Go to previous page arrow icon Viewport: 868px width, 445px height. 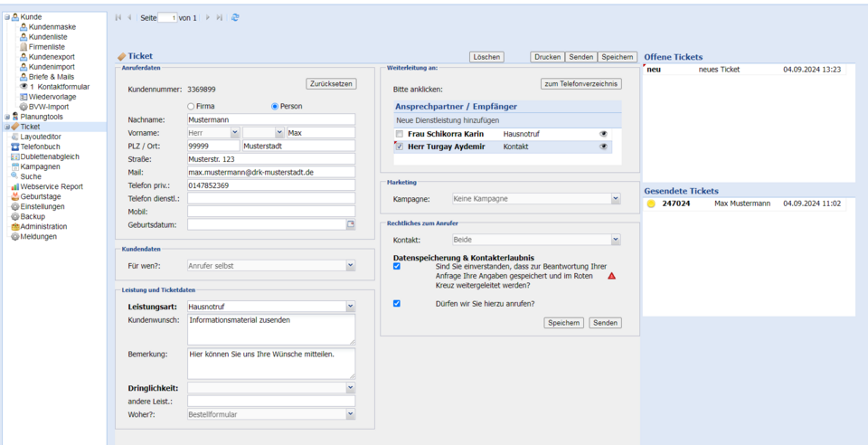coord(129,18)
